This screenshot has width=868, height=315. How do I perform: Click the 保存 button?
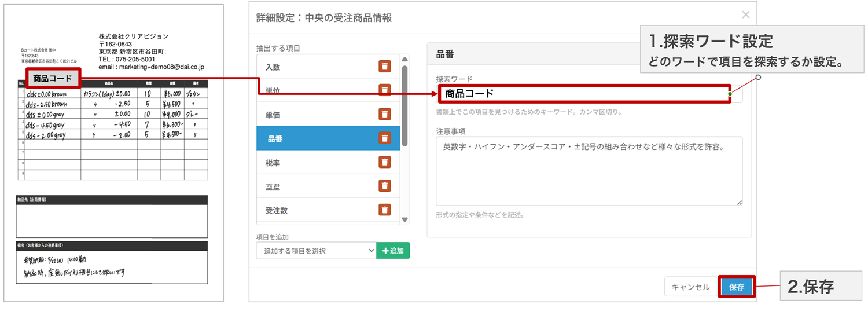pos(737,287)
